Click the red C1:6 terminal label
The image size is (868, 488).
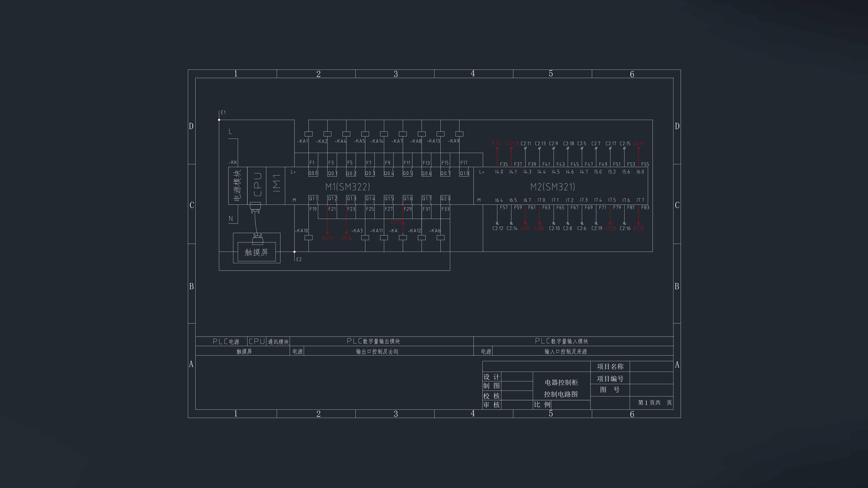click(x=525, y=228)
